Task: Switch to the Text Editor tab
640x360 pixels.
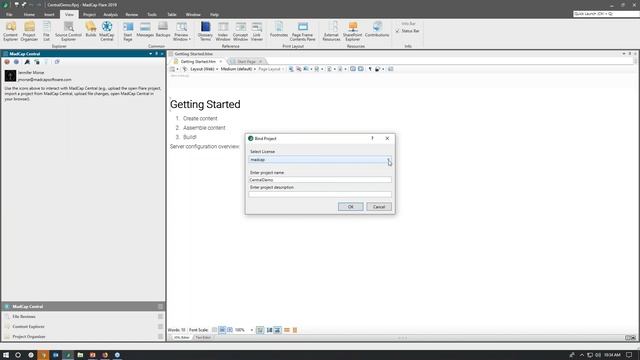Action: pyautogui.click(x=202, y=338)
